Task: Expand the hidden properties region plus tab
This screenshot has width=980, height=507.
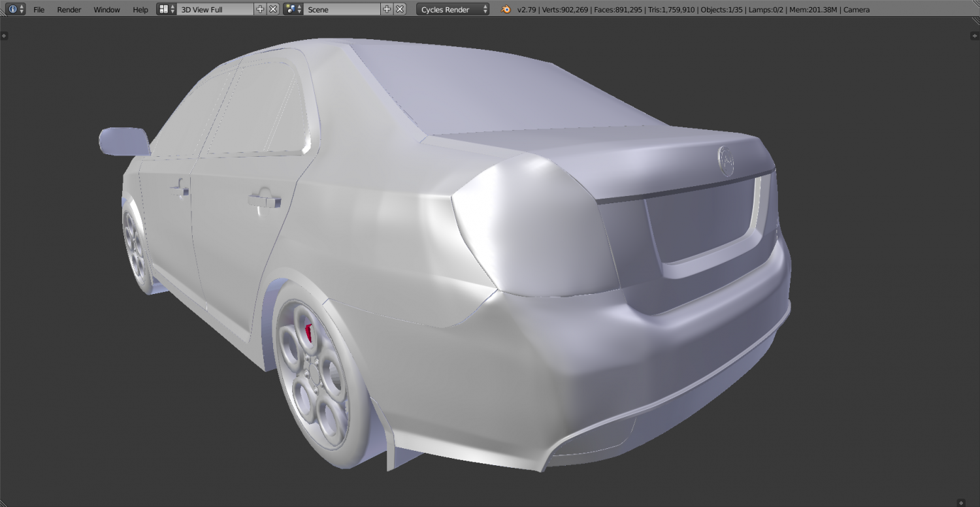Action: click(975, 35)
